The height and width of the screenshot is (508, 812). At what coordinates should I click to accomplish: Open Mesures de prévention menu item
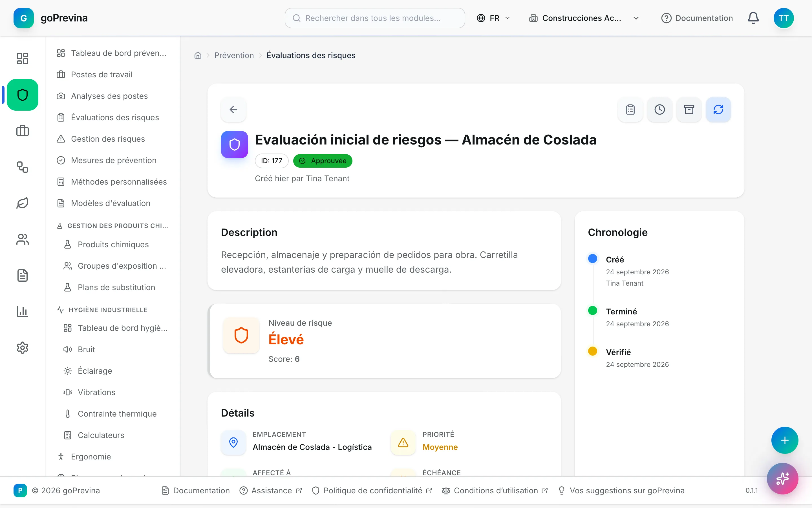pyautogui.click(x=113, y=160)
